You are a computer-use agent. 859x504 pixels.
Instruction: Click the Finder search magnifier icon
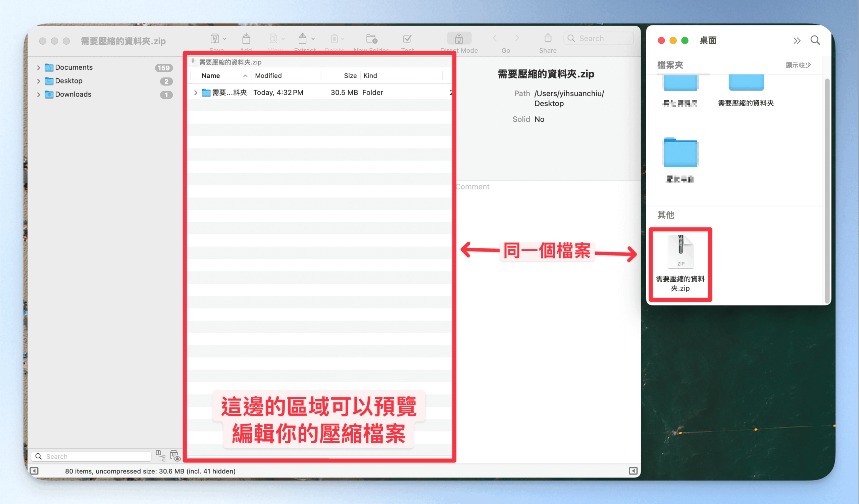pos(815,41)
